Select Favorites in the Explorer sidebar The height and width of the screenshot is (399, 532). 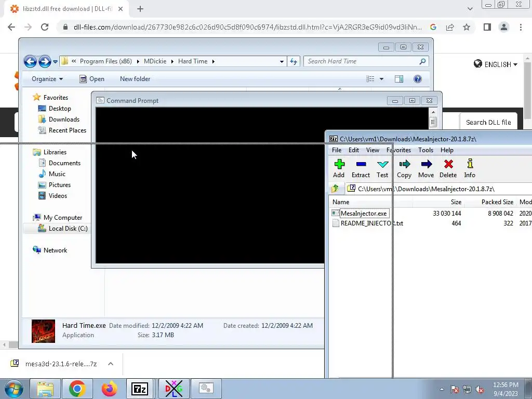point(56,97)
